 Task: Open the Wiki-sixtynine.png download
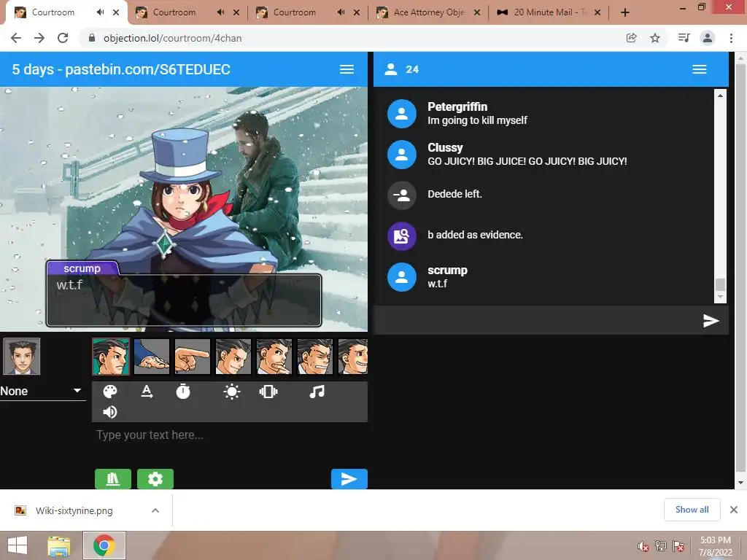(74, 510)
